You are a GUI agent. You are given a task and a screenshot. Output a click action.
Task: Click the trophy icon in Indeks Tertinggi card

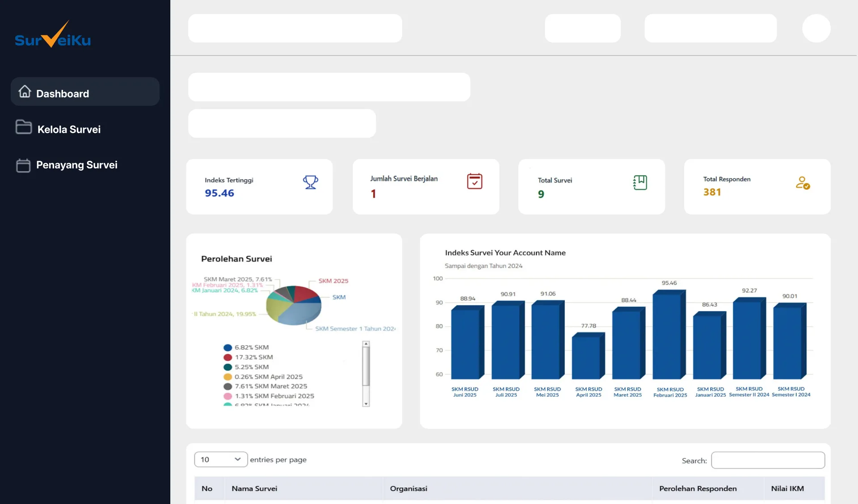click(x=311, y=182)
